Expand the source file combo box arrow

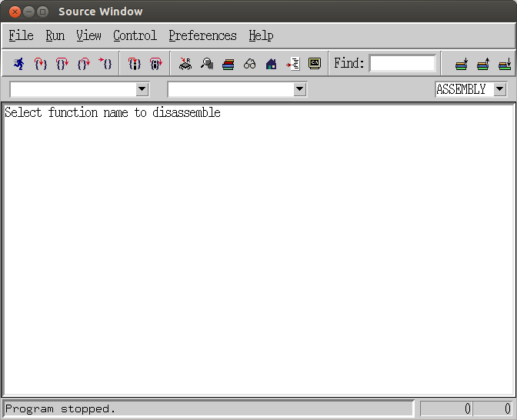coord(142,89)
